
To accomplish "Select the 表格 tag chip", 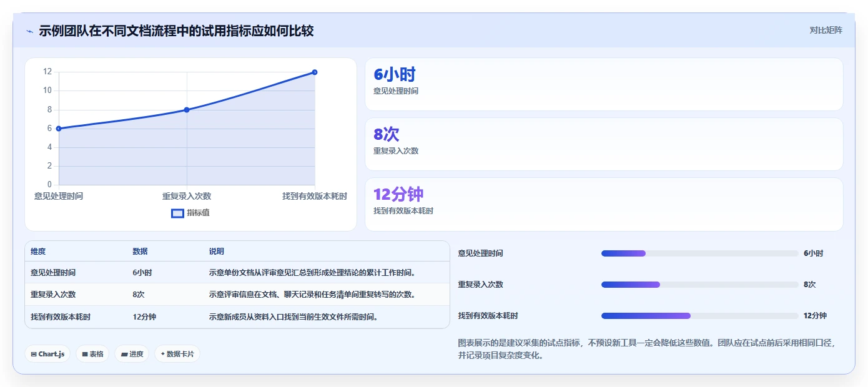I will pyautogui.click(x=92, y=354).
